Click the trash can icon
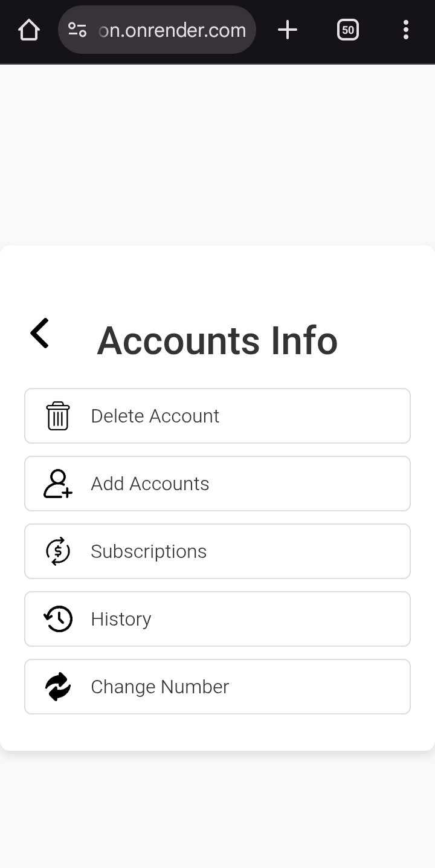 coord(58,416)
